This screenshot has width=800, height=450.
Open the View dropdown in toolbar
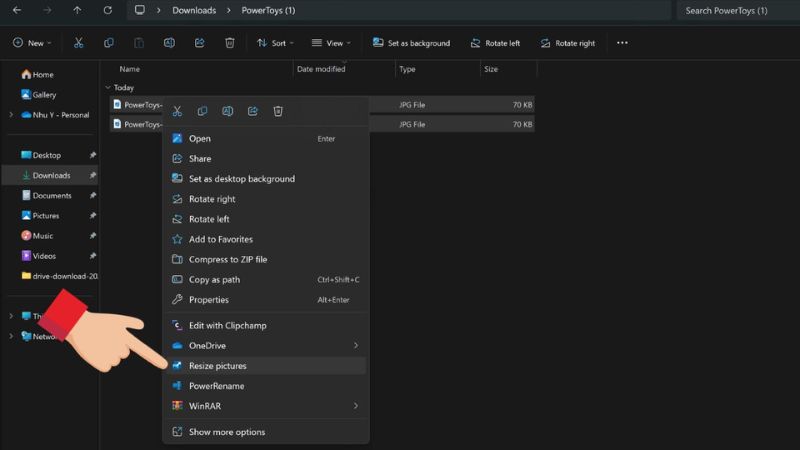coord(329,43)
